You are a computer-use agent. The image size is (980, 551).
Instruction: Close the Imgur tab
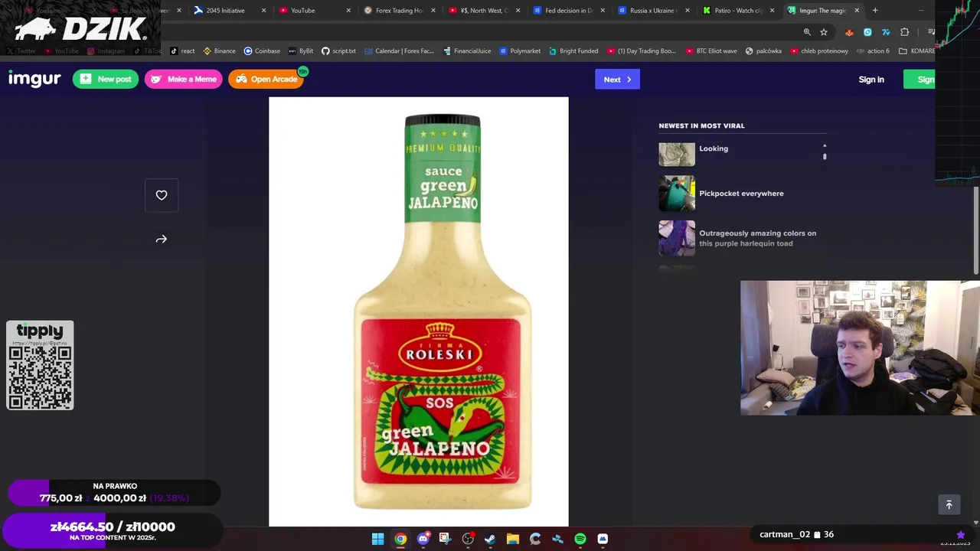coord(857,11)
